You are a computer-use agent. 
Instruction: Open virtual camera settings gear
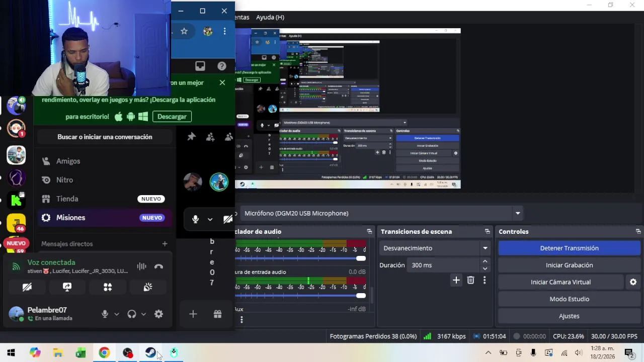click(633, 282)
